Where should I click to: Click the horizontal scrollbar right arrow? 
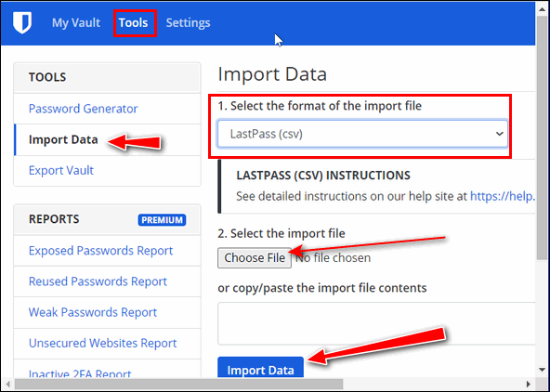click(528, 384)
